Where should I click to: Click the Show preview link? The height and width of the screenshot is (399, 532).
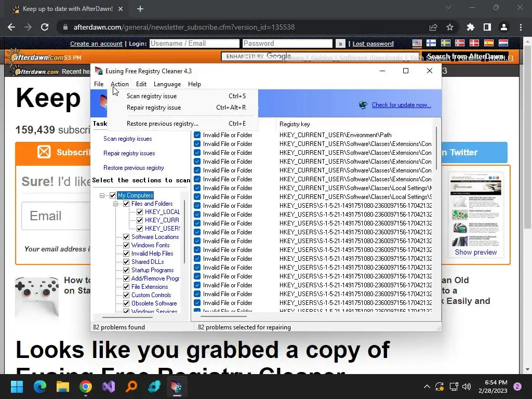(x=476, y=252)
